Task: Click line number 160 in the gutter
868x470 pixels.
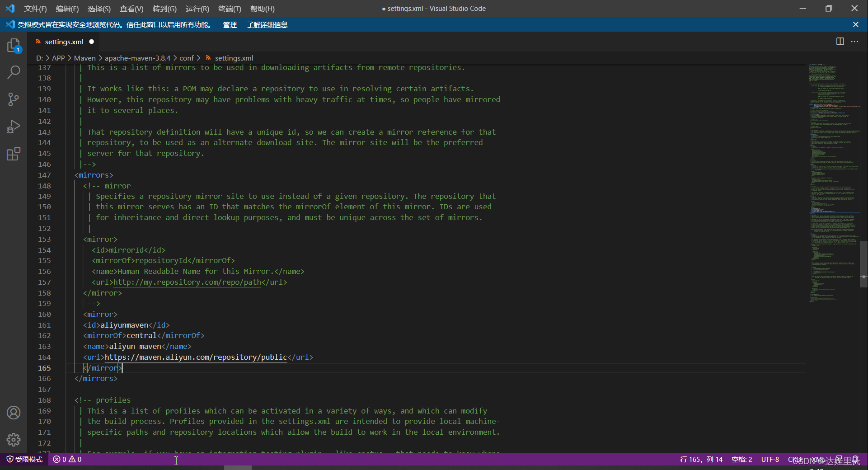Action: 44,314
